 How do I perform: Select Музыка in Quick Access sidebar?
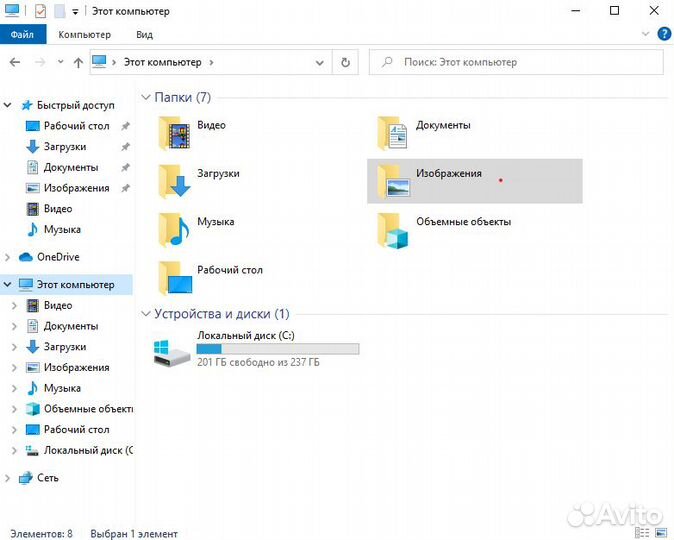(x=62, y=230)
